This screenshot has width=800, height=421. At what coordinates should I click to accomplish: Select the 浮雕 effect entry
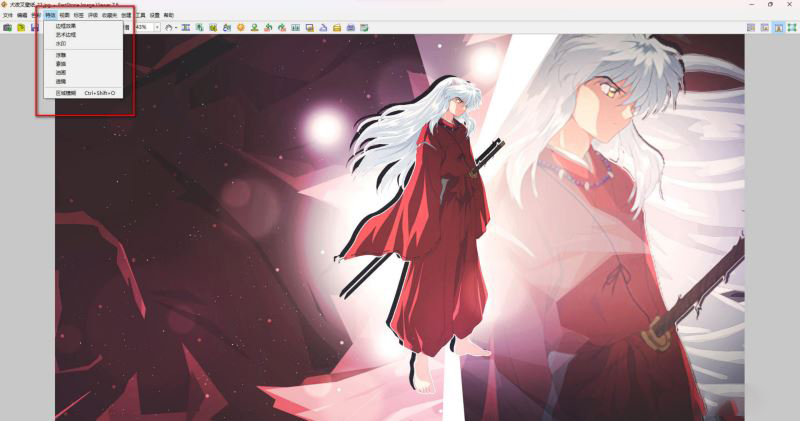(83, 55)
